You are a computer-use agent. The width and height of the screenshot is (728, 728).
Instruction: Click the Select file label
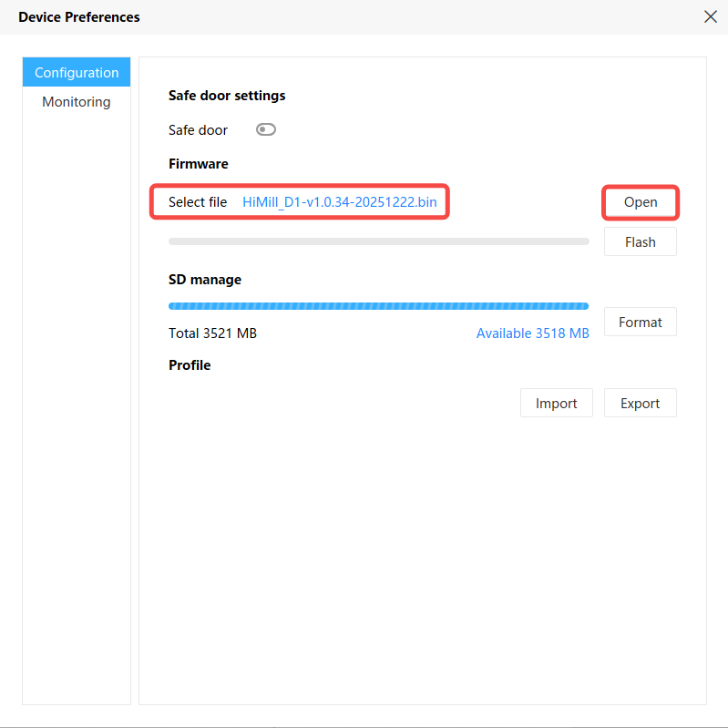click(x=198, y=202)
